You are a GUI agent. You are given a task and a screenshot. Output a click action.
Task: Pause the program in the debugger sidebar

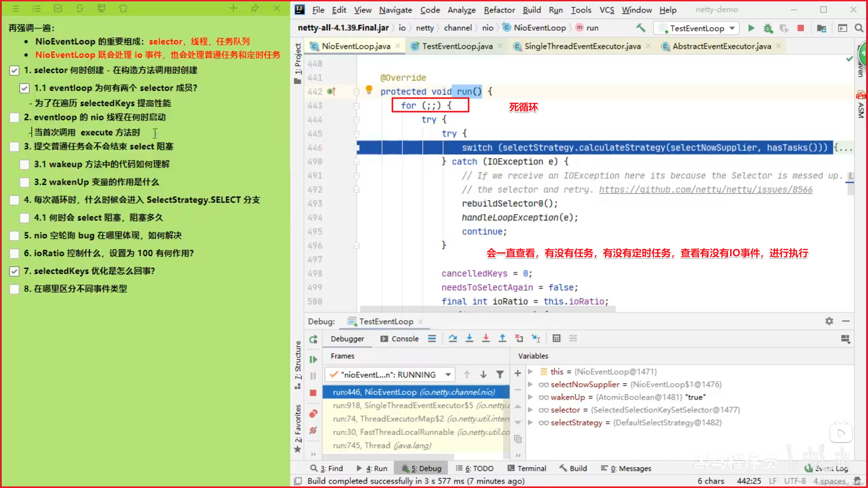(313, 376)
